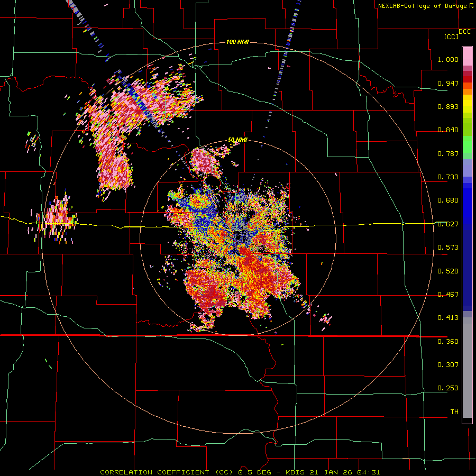Click the DCC product label
This screenshot has height=476, width=476.
[465, 32]
